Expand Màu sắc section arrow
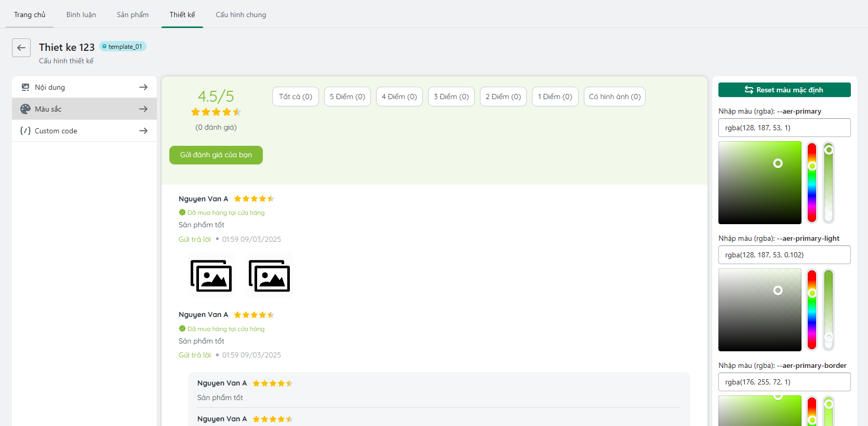Image resolution: width=868 pixels, height=426 pixels. [143, 109]
